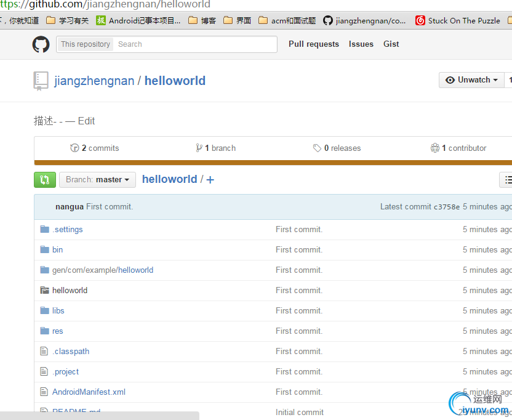Open the Initial commit message link
The width and height of the screenshot is (512, 420).
[300, 412]
